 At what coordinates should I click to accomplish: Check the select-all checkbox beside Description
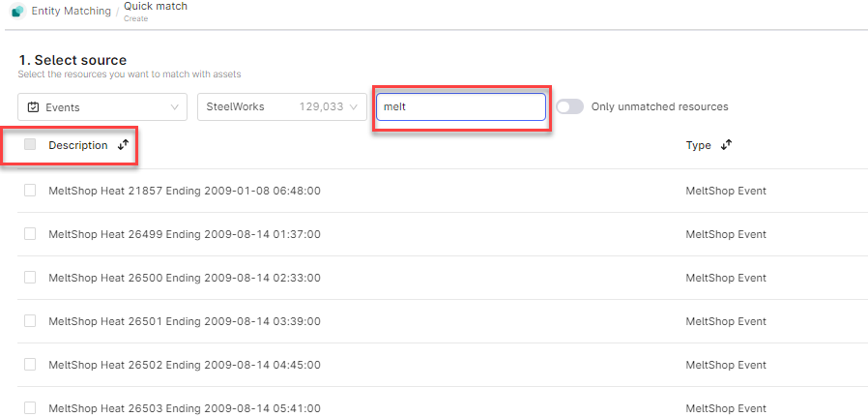(30, 144)
